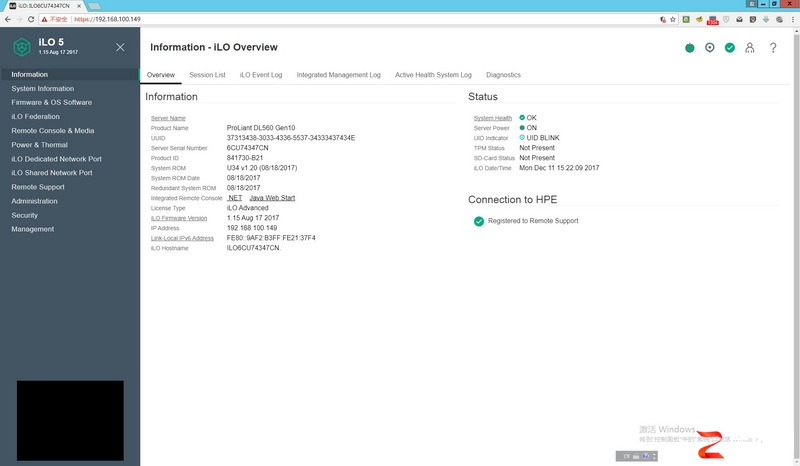Click the Server Name link

[x=168, y=118]
